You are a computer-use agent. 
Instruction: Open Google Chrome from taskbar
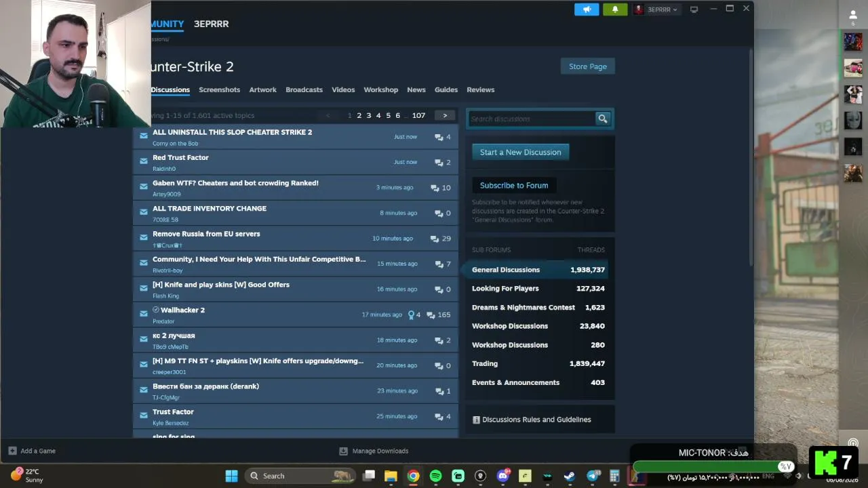point(413,476)
